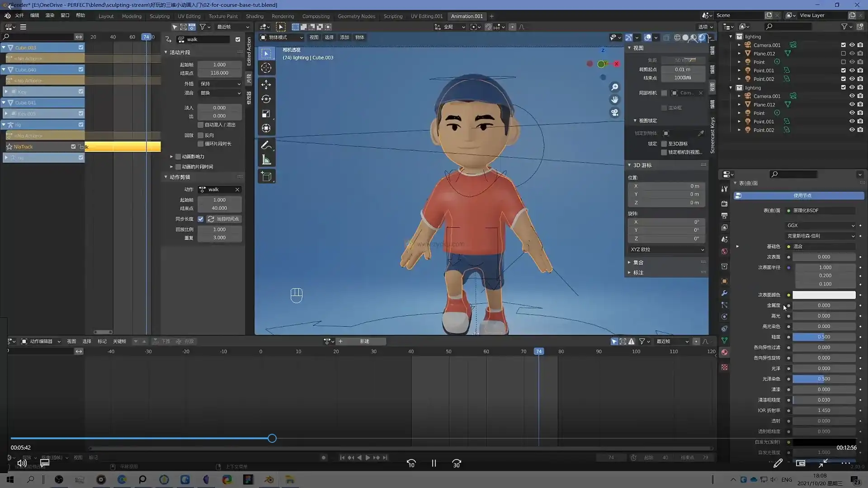The image size is (868, 488).
Task: Select the Move tool in viewport toolbar
Action: (266, 84)
